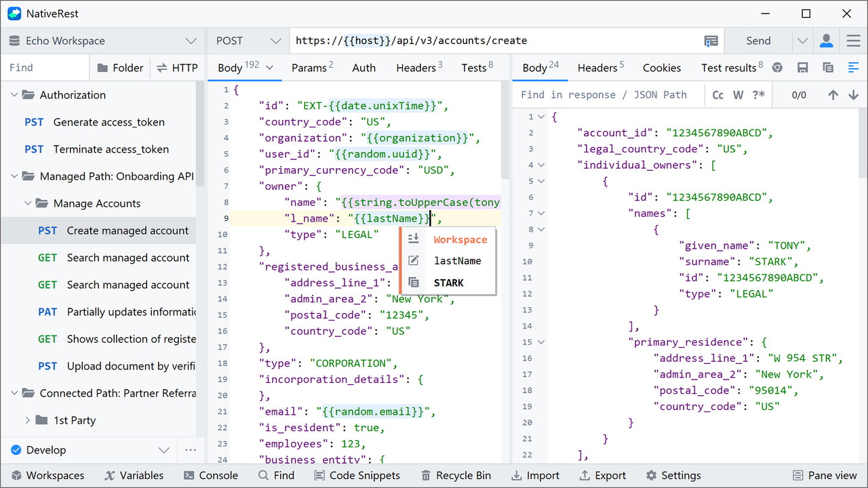Screen dimensions: 868x488
Task: Toggle case-sensitive search (Cc)
Action: tap(718, 95)
